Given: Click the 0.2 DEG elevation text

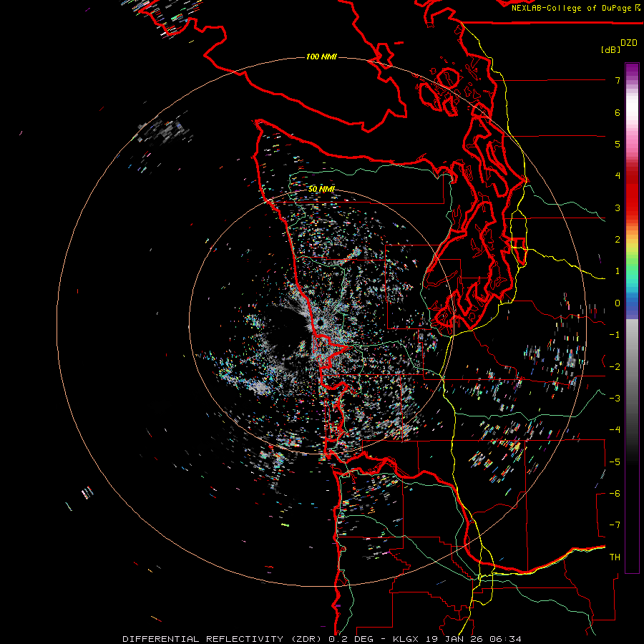Looking at the screenshot, I should tap(351, 639).
